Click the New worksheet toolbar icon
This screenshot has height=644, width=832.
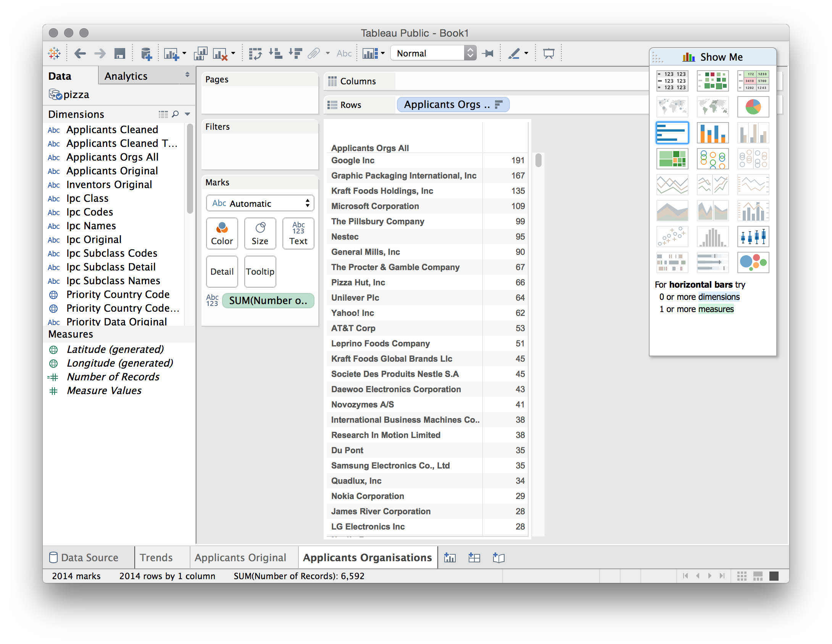[x=171, y=54]
